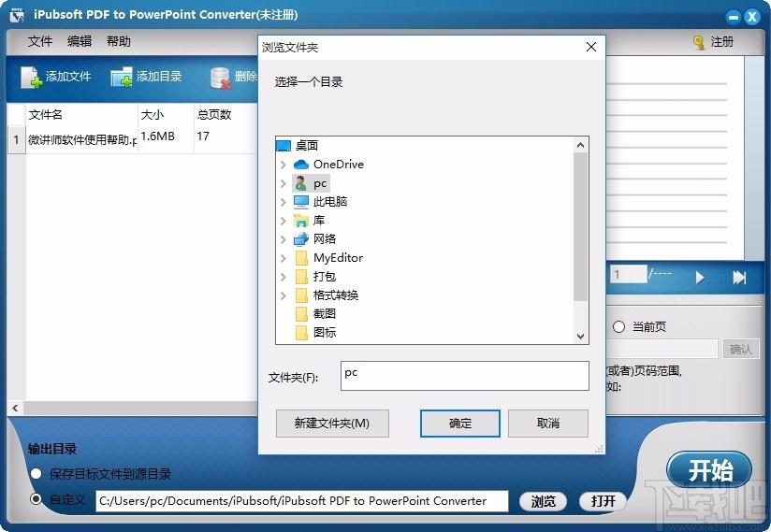Click the Add Folder toolbar icon
The width and height of the screenshot is (771, 532).
click(122, 77)
